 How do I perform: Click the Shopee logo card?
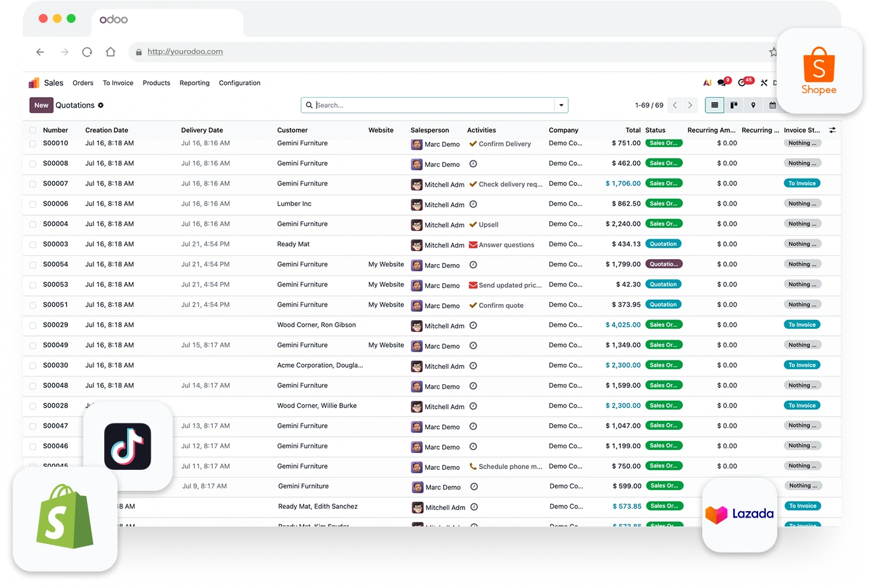[819, 71]
